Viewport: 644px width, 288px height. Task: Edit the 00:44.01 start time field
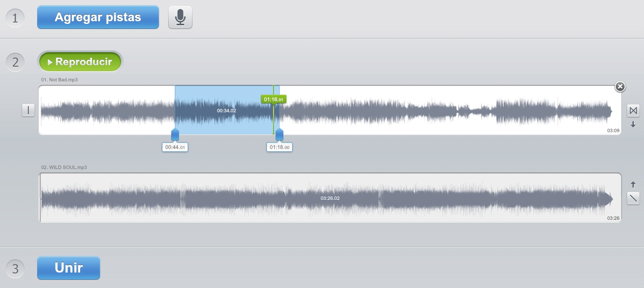click(x=175, y=147)
